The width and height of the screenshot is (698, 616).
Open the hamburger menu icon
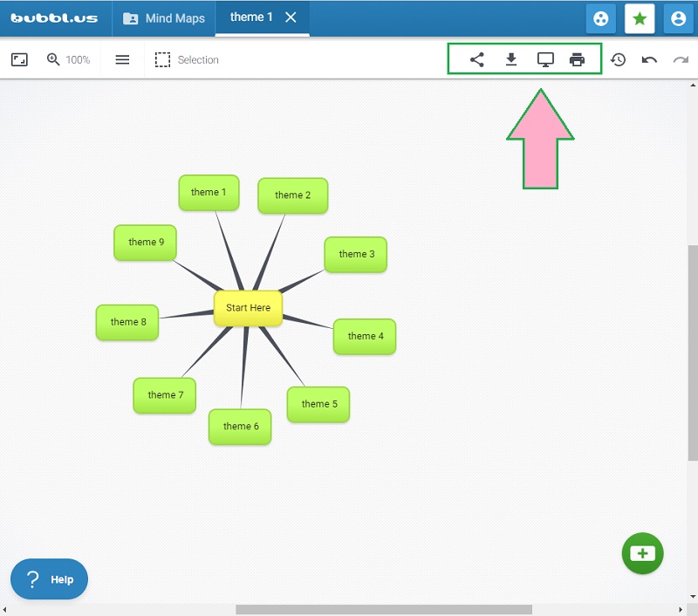pos(122,59)
